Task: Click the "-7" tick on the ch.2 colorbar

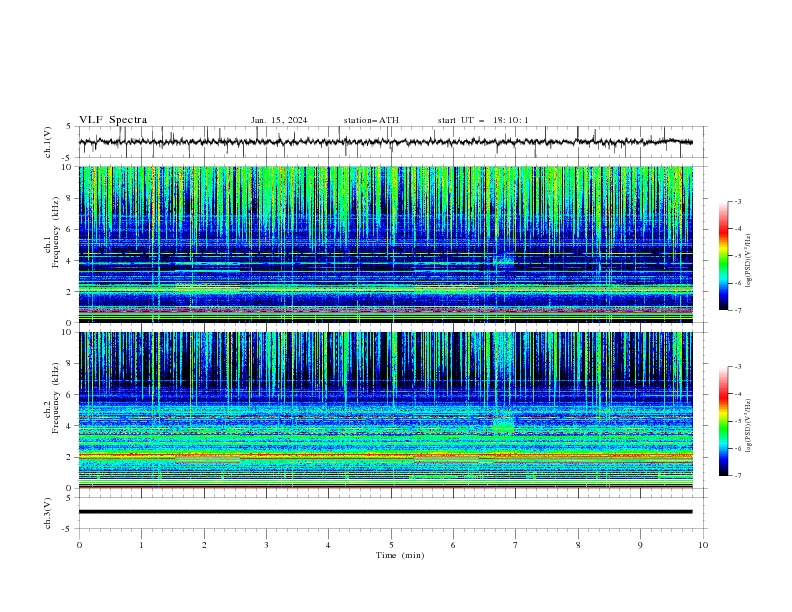Action: [x=737, y=476]
